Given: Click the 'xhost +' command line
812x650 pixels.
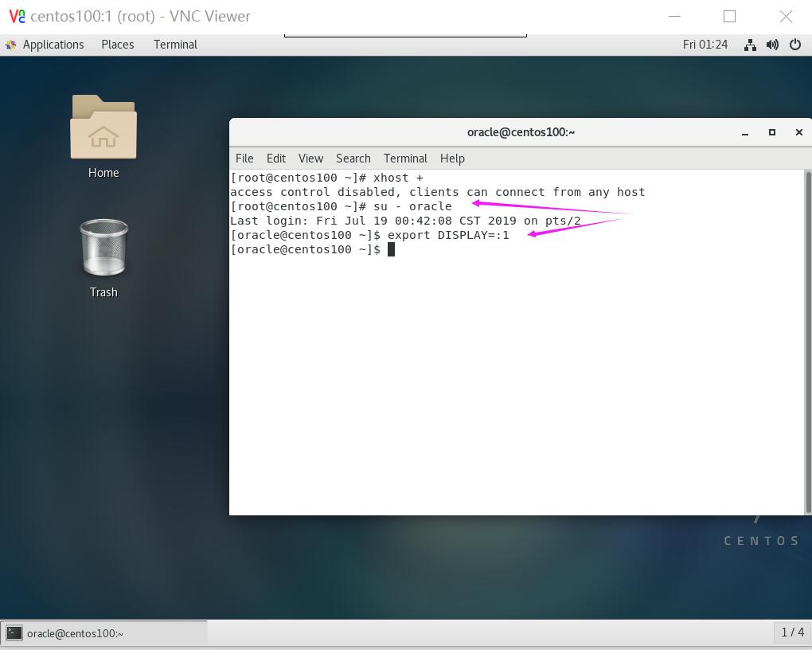Looking at the screenshot, I should 326,178.
